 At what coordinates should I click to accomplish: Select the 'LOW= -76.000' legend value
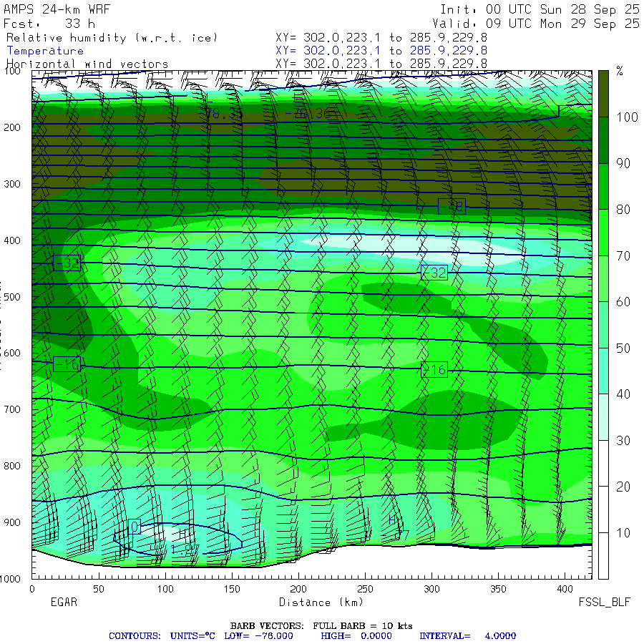pos(259,636)
